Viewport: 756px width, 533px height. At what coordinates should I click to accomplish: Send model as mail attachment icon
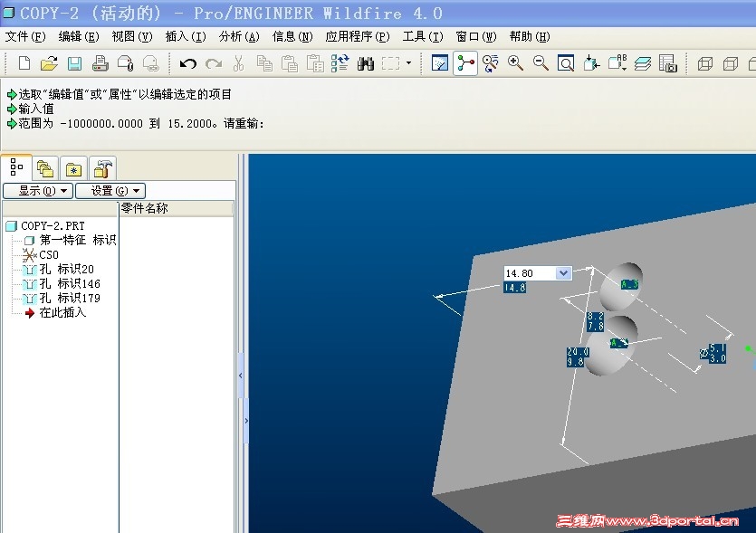pos(125,63)
